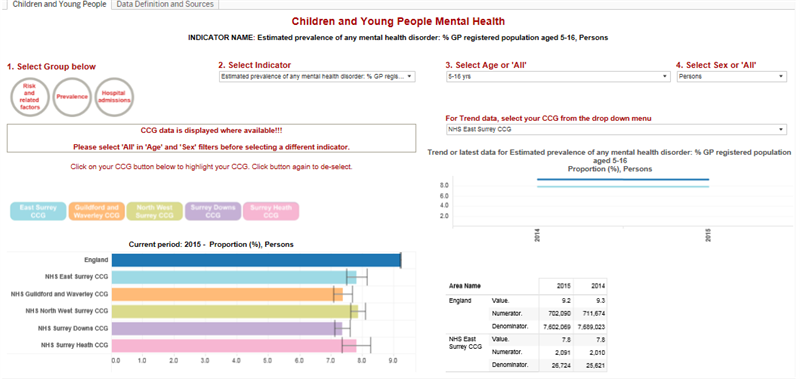Viewport: 800px width, 379px height.
Task: Open the Select Indicator dropdown
Action: [317, 77]
